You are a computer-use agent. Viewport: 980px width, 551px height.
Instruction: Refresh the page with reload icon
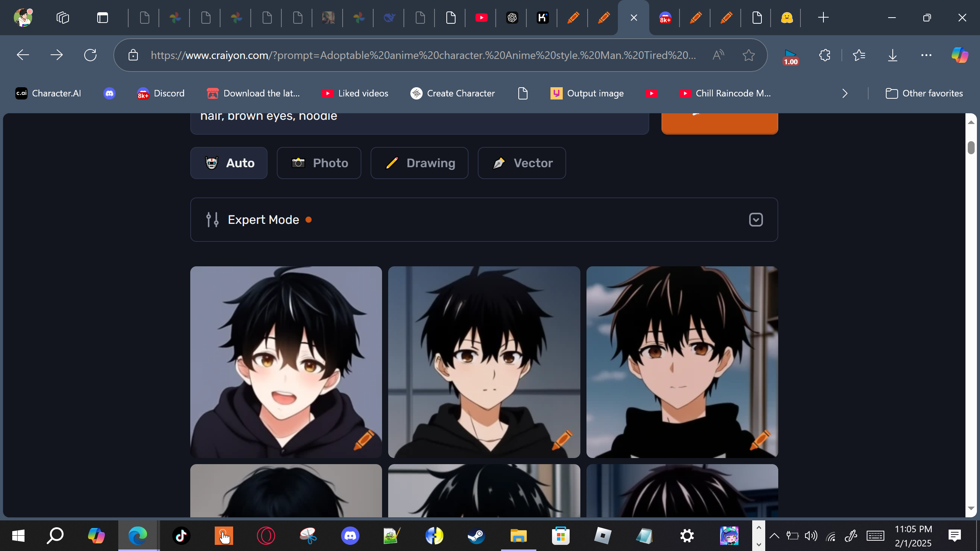point(90,55)
